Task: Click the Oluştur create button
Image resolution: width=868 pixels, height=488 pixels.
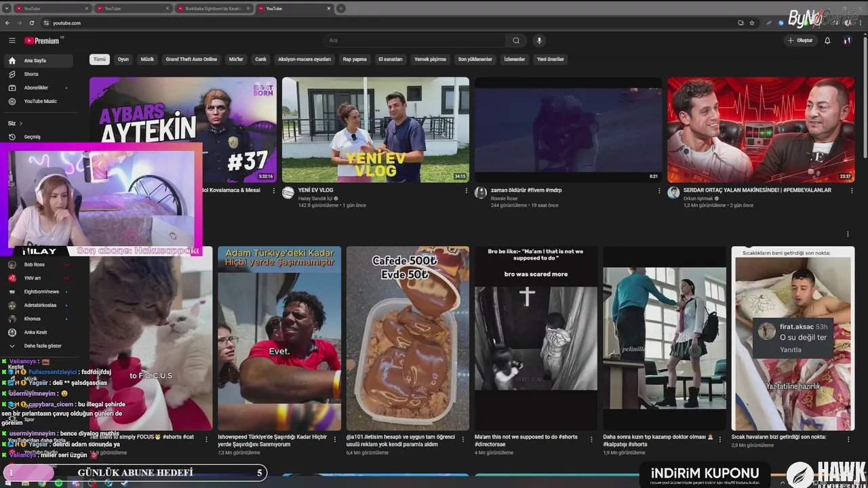Action: click(x=800, y=41)
